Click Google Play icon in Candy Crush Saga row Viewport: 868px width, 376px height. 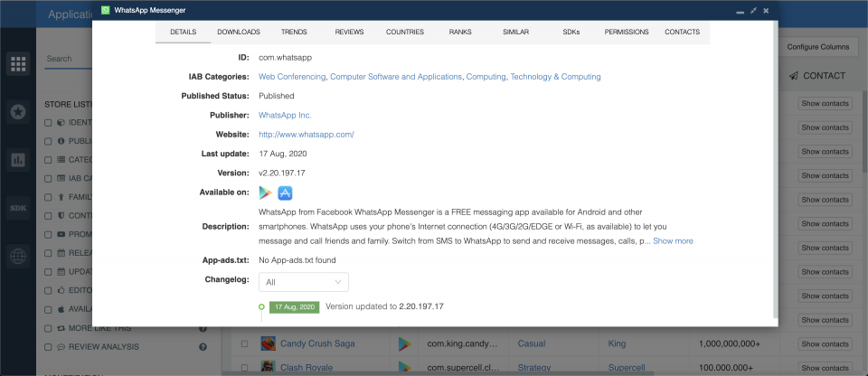405,343
